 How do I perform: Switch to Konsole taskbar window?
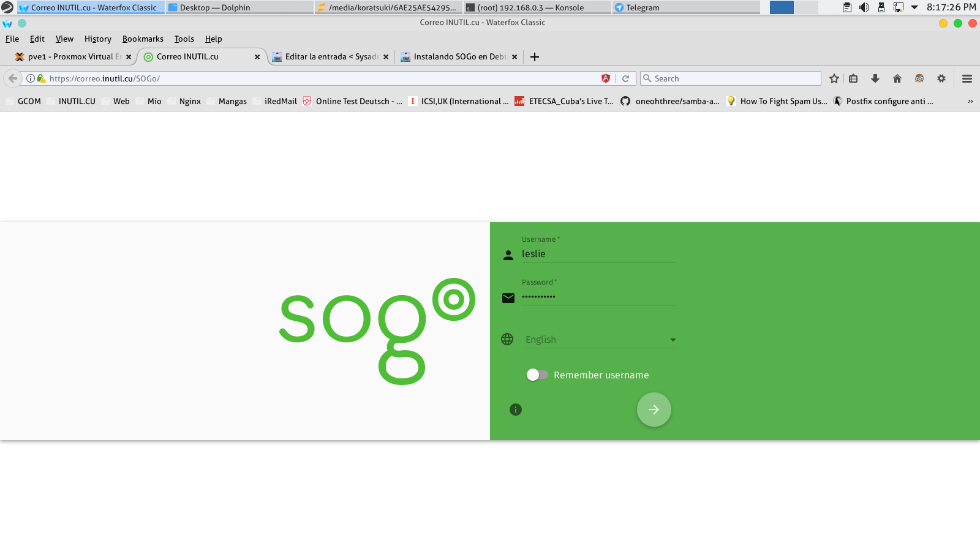[x=537, y=7]
